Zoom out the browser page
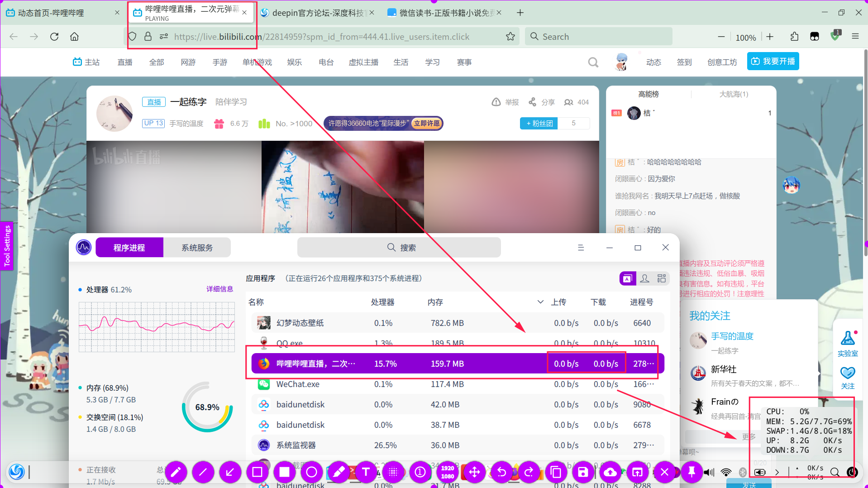Image resolution: width=868 pixels, height=488 pixels. click(x=721, y=37)
